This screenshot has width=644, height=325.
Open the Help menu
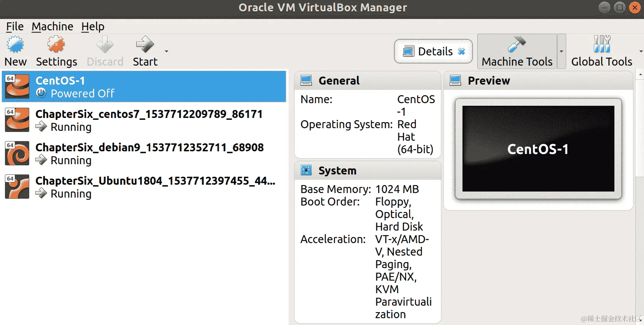[93, 27]
